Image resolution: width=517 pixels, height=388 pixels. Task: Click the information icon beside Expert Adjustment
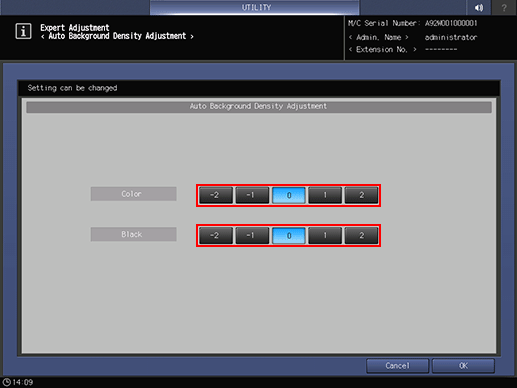[23, 31]
